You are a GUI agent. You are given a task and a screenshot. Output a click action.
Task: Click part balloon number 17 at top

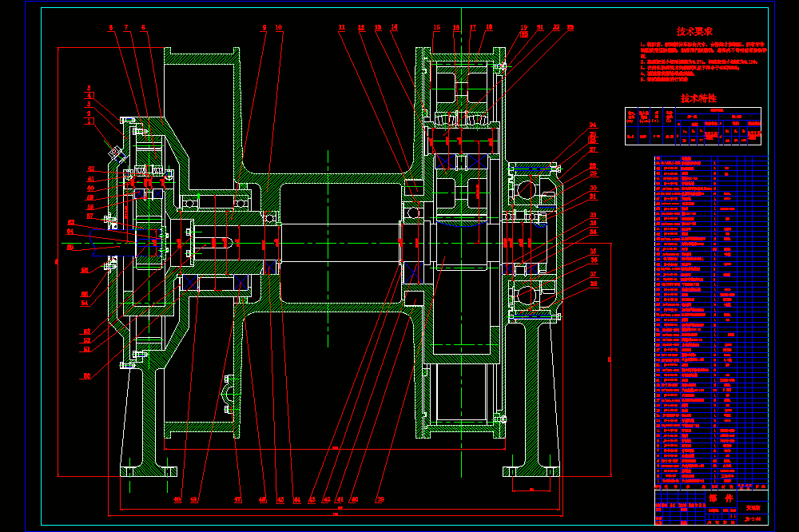[x=473, y=27]
